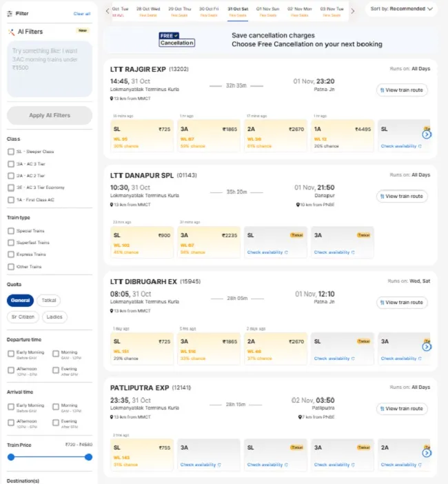Select 02 Nov Mon date tab
This screenshot has width=448, height=484.
pos(300,12)
